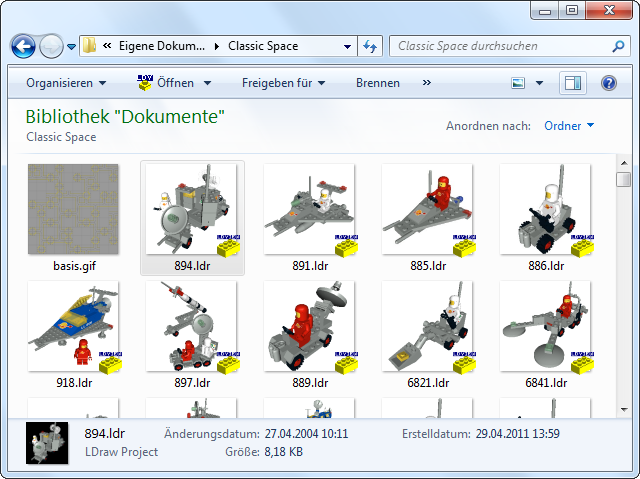Click the file name label '6841.ldr'
The height and width of the screenshot is (479, 640).
(546, 383)
